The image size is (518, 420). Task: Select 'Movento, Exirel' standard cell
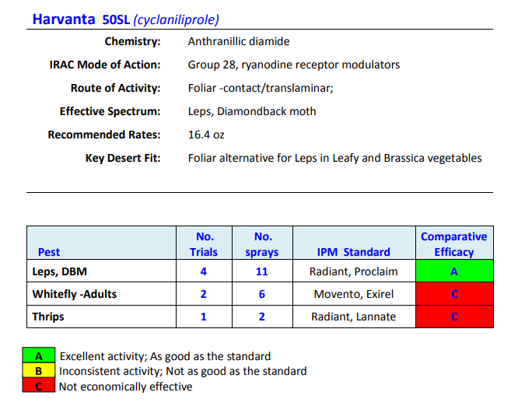[354, 294]
